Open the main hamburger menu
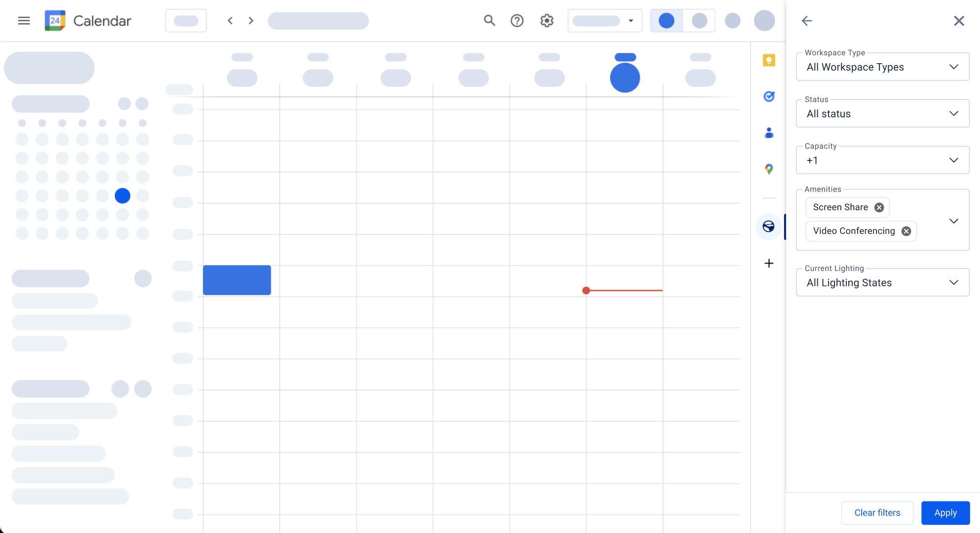The image size is (980, 533). click(x=24, y=21)
